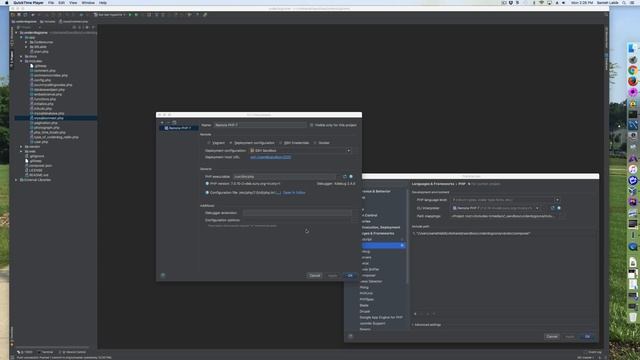This screenshot has width=640, height=360.
Task: Open the Apple menu
Action: tap(7, 2)
